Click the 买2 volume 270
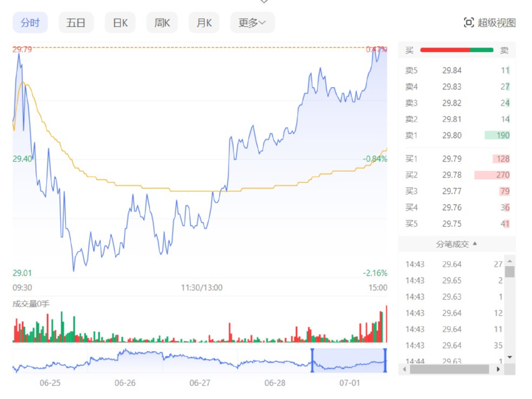Viewport: 532px width, 399px height. pos(503,175)
